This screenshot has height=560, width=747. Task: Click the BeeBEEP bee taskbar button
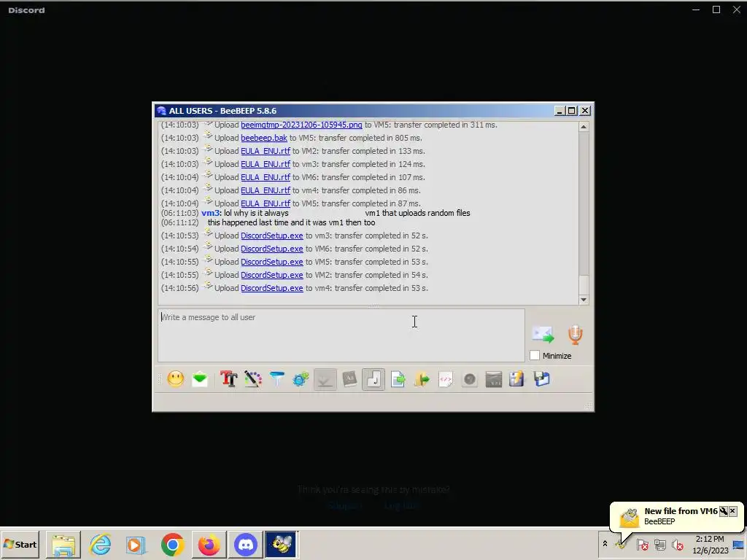coord(281,544)
